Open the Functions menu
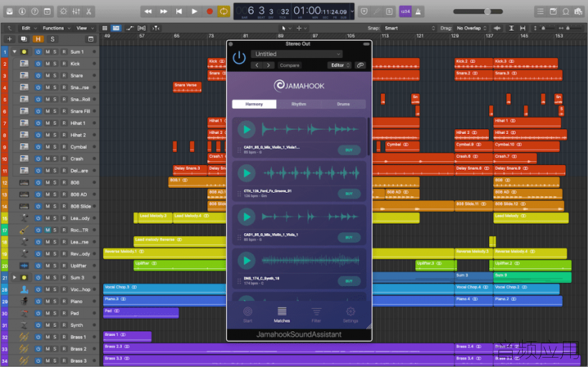588x367 pixels. [56, 28]
